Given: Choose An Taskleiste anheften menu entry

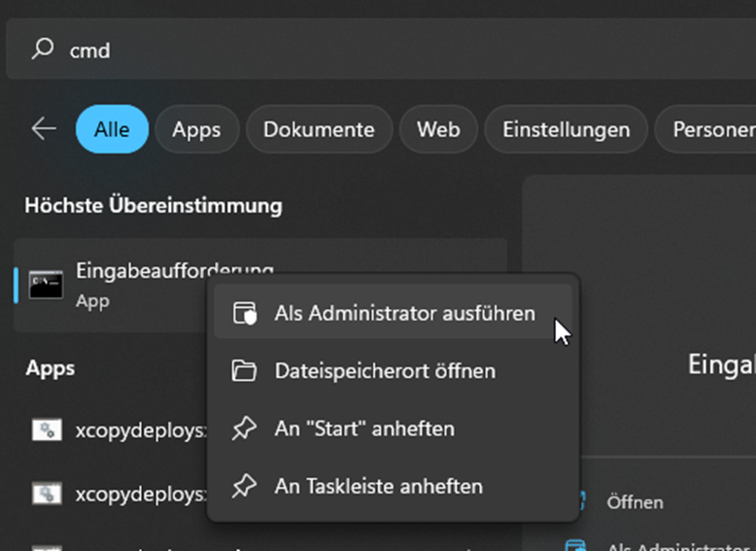Looking at the screenshot, I should coord(378,486).
